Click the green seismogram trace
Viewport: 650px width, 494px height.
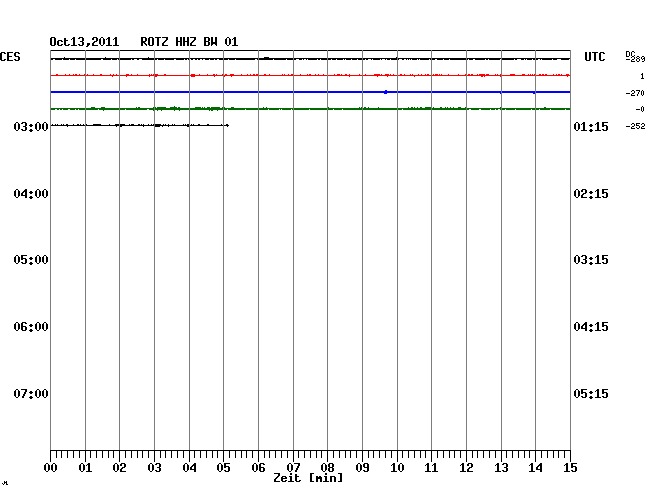tap(310, 109)
